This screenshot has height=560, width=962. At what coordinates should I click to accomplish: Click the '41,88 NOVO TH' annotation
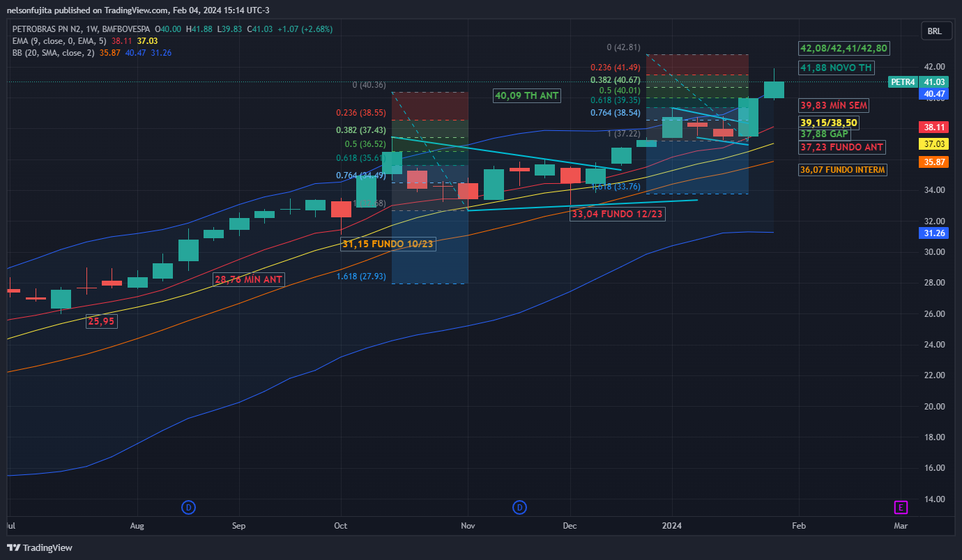837,68
